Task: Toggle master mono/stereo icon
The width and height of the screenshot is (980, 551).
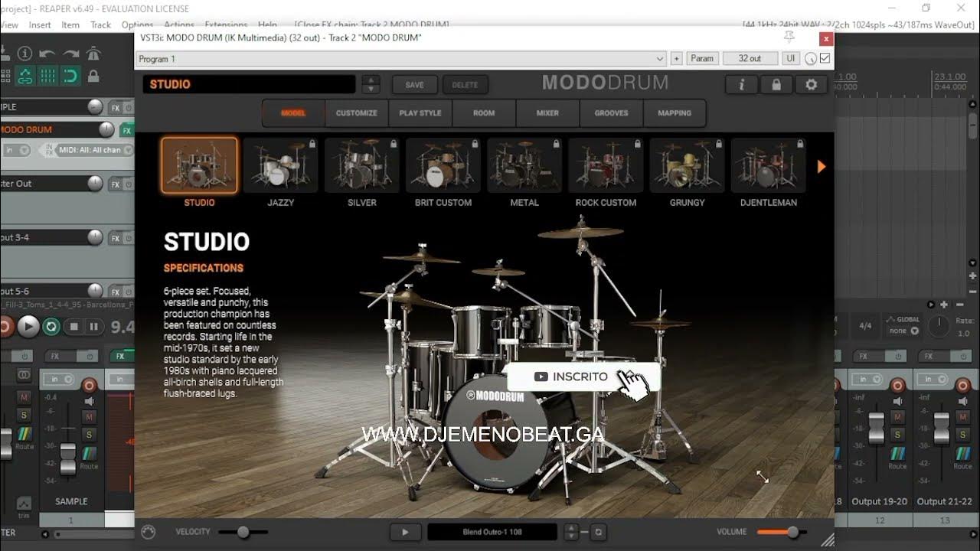Action: coord(24,374)
